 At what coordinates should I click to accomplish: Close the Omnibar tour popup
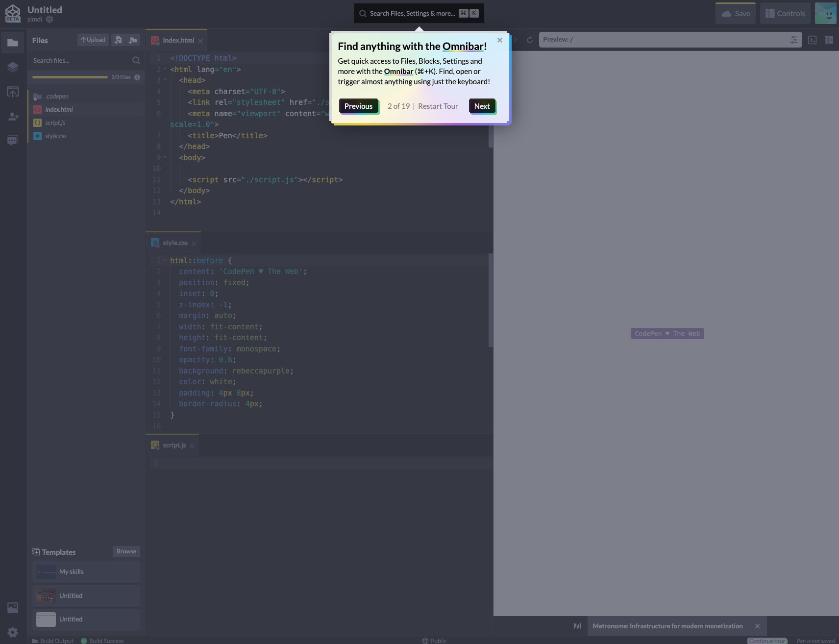pyautogui.click(x=499, y=40)
